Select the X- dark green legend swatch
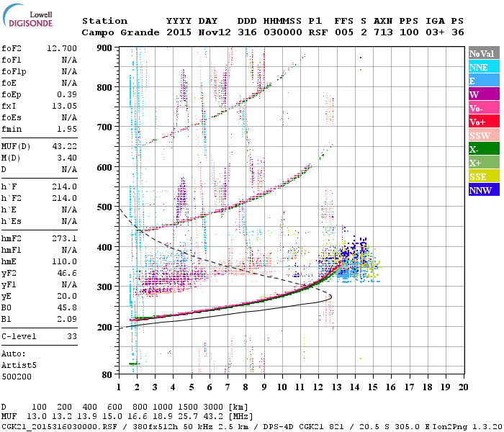 coord(484,149)
